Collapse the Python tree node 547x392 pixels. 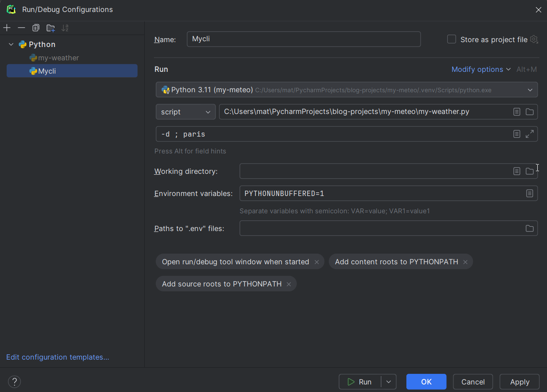11,44
